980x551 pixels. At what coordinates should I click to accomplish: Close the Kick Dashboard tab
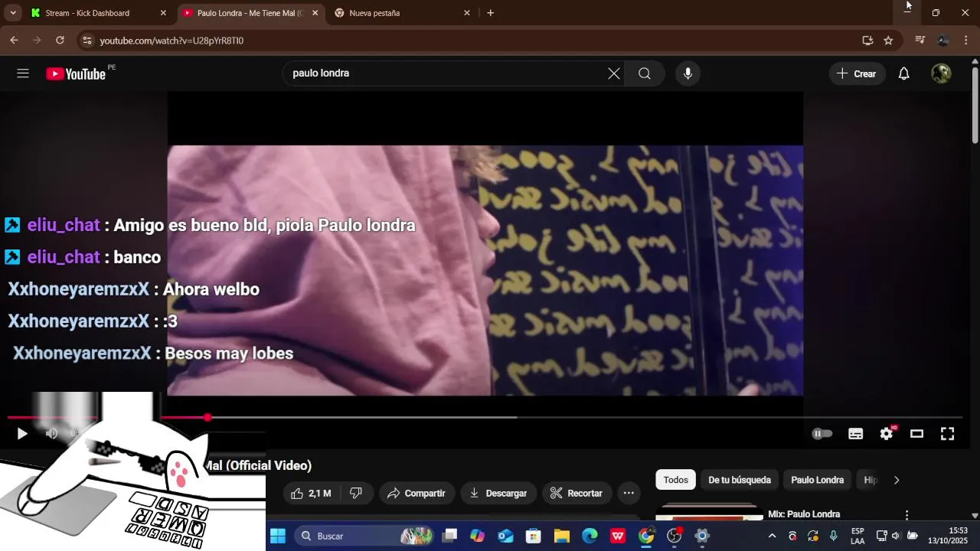click(163, 13)
